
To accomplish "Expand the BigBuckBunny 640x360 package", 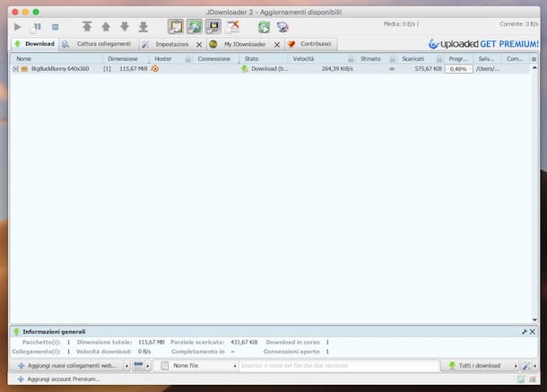I will [15, 69].
